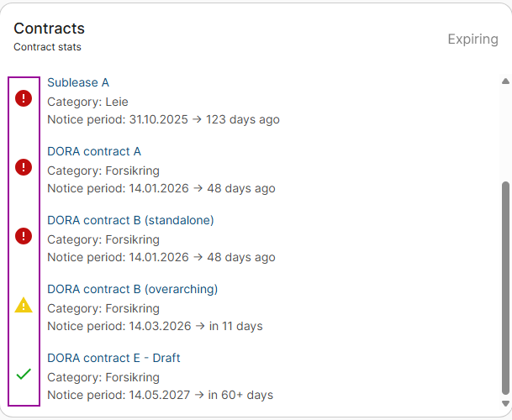This screenshot has width=512, height=420.
Task: Click the Contracts panel heading
Action: pos(49,29)
